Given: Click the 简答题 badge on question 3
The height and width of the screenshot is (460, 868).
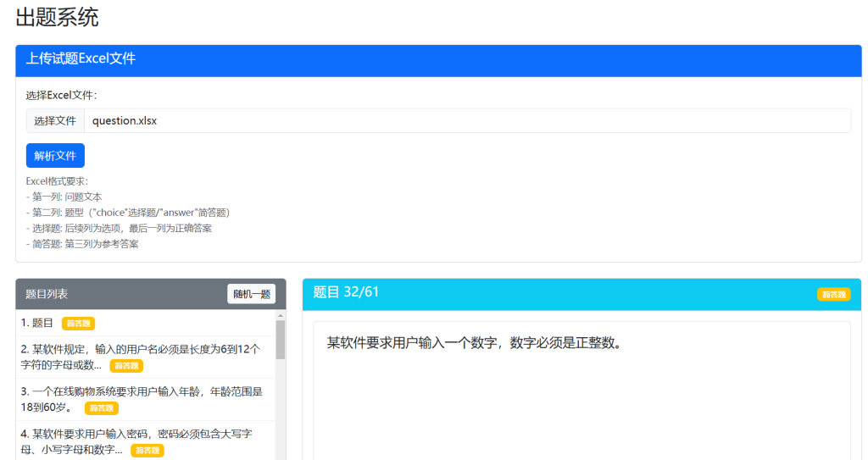Looking at the screenshot, I should pyautogui.click(x=101, y=408).
